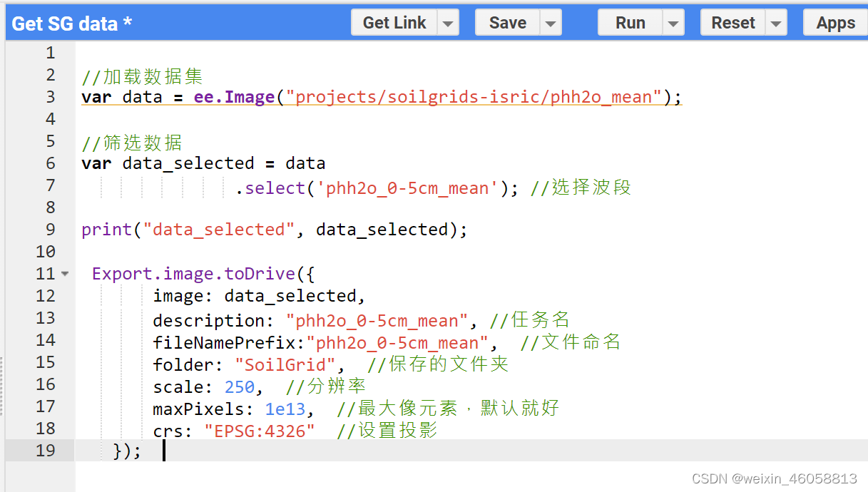Click the script title Get SG data
868x492 pixels.
point(72,24)
